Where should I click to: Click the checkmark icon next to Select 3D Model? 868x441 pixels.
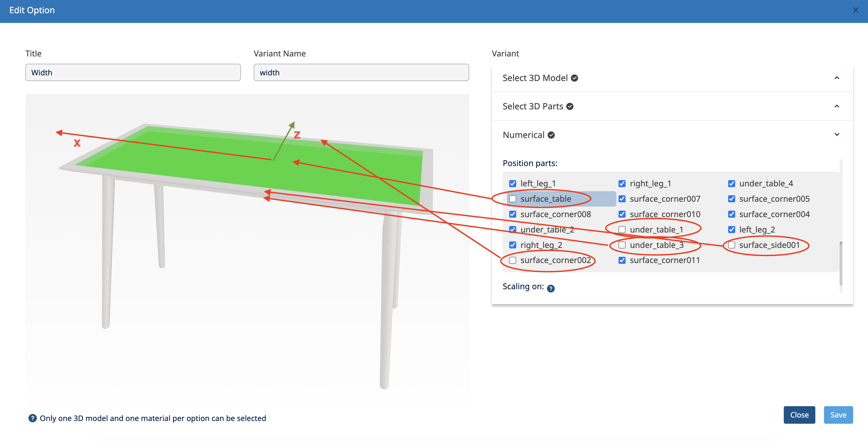(575, 78)
